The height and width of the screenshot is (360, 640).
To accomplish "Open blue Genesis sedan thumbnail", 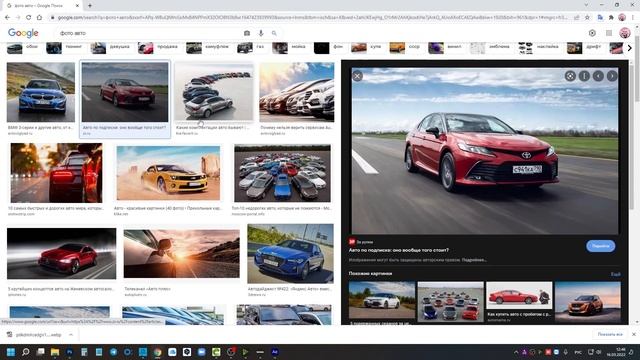I will 290,253.
